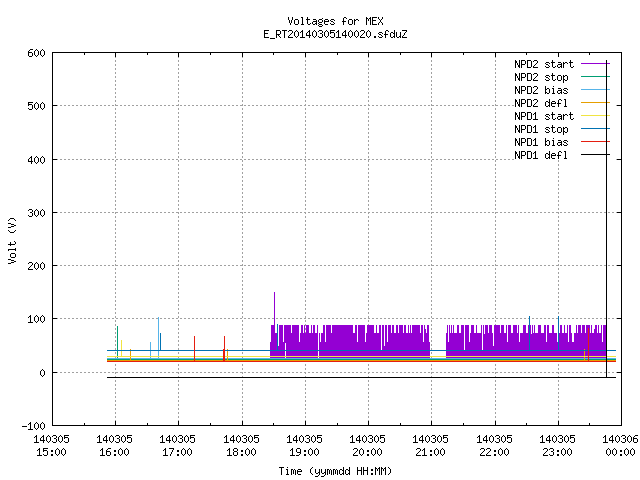Viewport: 640px width, 480px height.
Task: Click the 600 y-axis tick value
Action: coord(36,53)
